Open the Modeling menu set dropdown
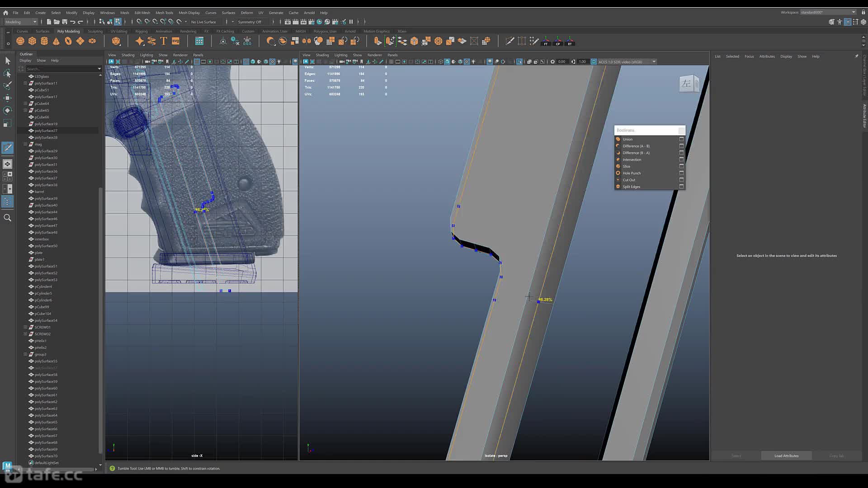This screenshot has width=868, height=488. [x=21, y=22]
